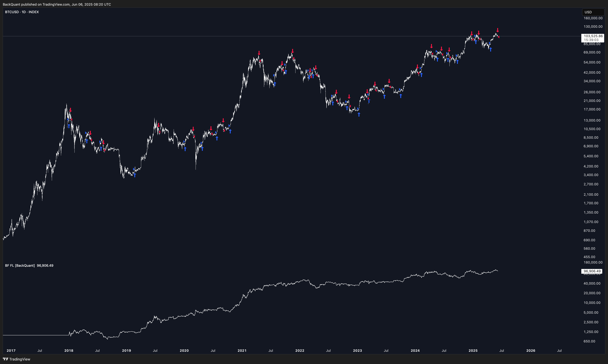Click the 2019 label on the time axis

click(x=126, y=350)
